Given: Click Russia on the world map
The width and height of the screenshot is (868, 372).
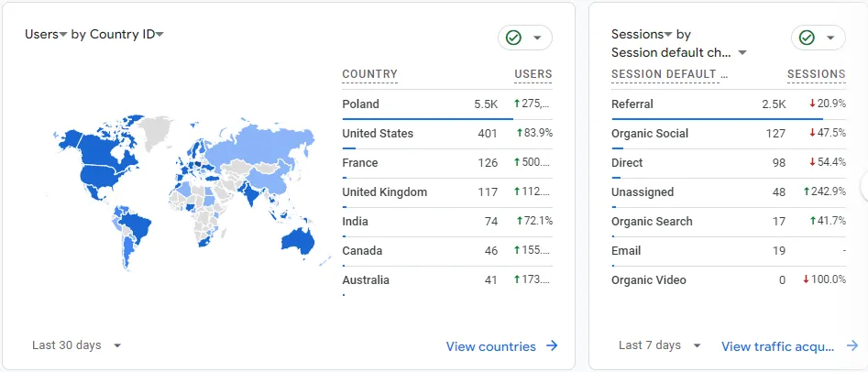Looking at the screenshot, I should (x=260, y=145).
